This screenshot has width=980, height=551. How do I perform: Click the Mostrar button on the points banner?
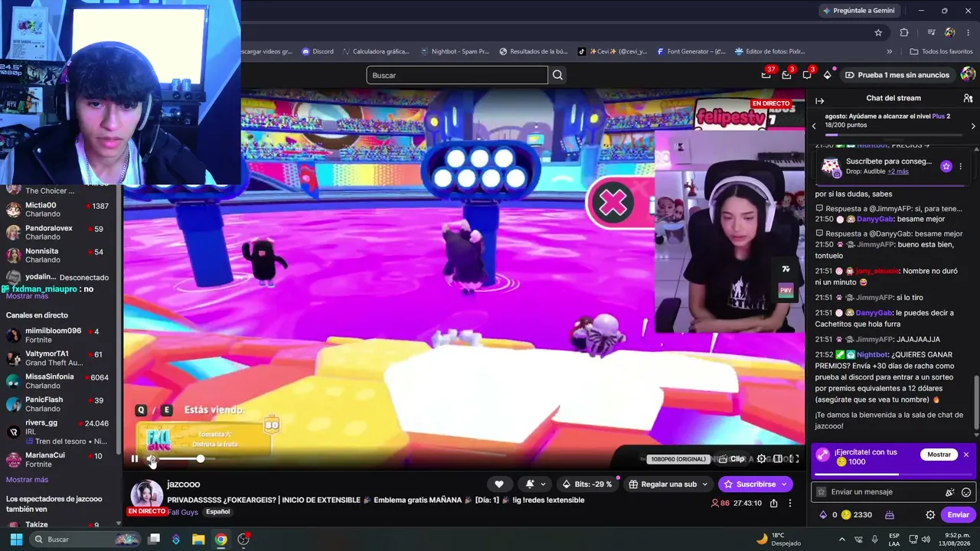click(939, 455)
